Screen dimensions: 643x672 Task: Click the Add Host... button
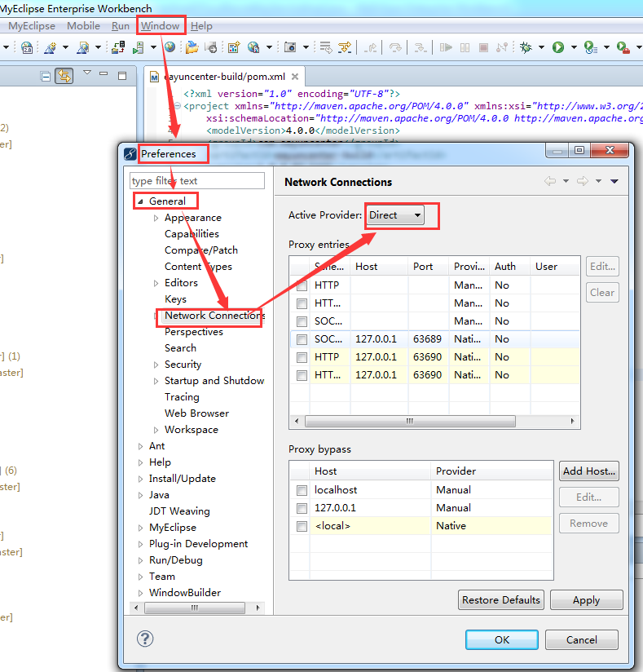point(589,471)
